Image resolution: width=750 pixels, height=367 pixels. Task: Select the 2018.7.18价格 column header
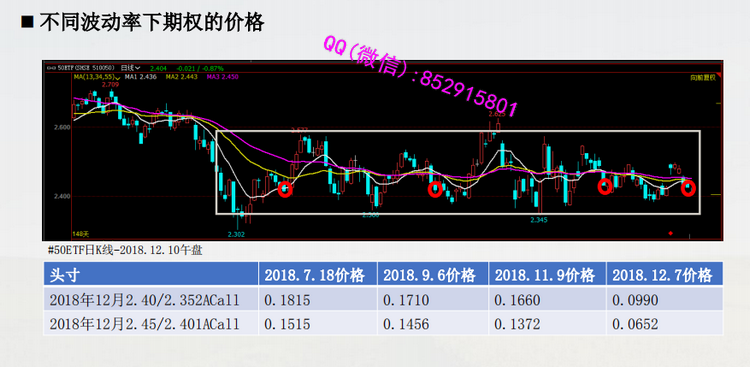coord(318,275)
